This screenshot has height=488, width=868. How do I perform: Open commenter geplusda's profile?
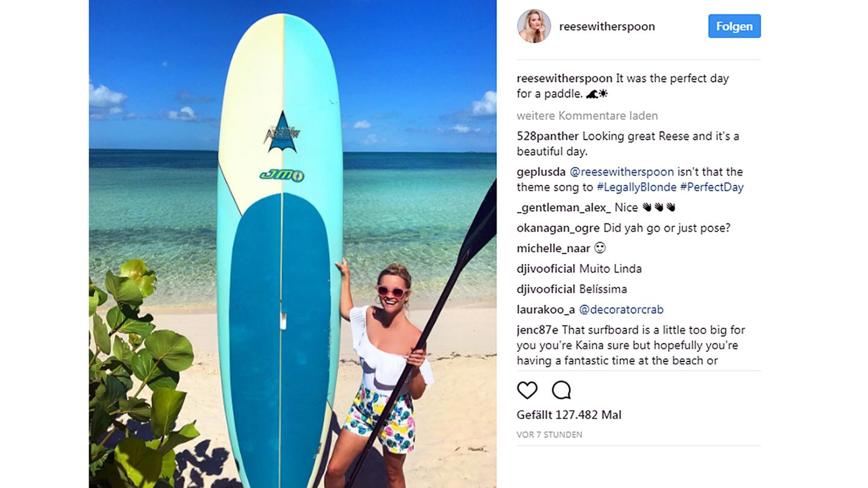541,172
